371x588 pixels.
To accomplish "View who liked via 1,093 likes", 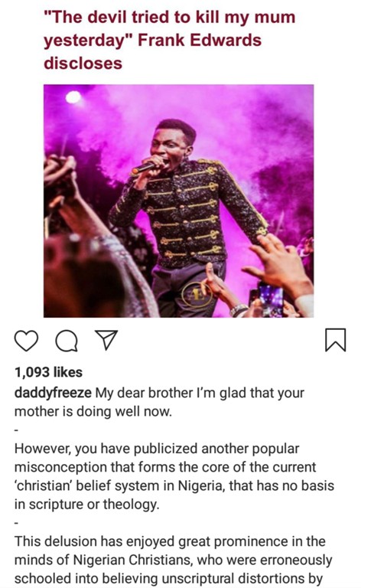I will click(48, 372).
